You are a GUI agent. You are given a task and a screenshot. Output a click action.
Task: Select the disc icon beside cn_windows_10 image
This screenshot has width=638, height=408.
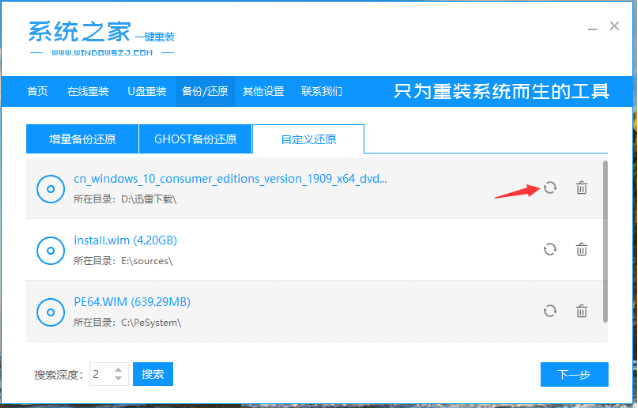(50, 188)
